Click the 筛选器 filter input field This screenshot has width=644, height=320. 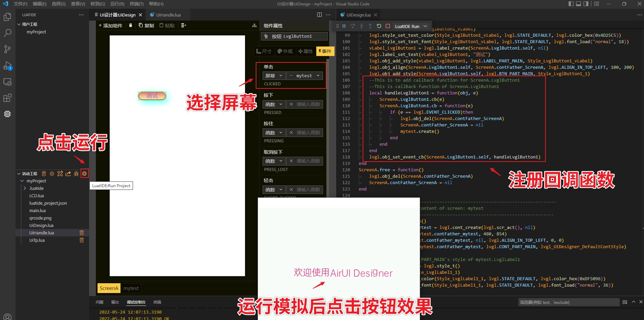click(x=569, y=302)
